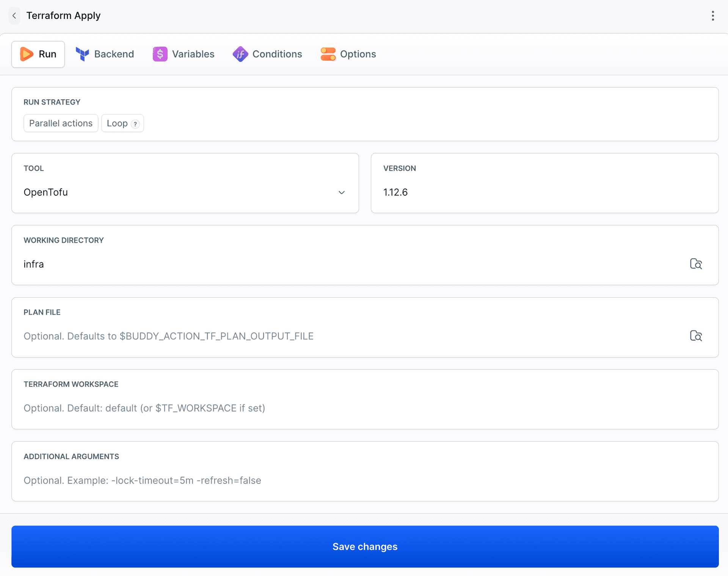Expand the Tool dropdown showing OpenTofu
Viewport: 728px width, 576px height.
pyautogui.click(x=185, y=192)
